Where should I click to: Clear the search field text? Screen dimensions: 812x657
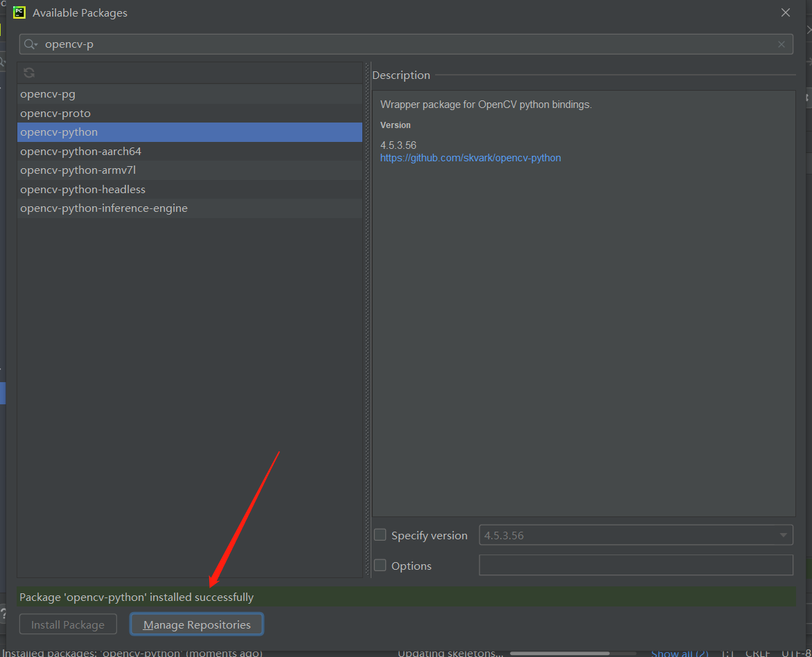[x=782, y=44]
